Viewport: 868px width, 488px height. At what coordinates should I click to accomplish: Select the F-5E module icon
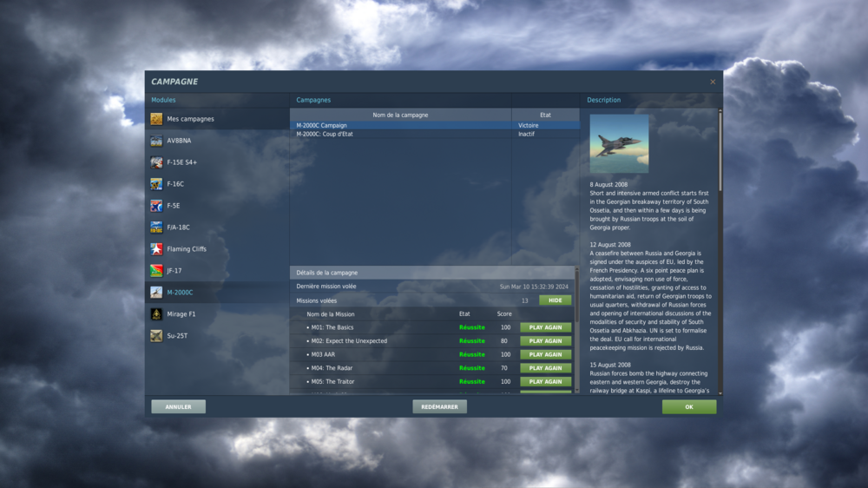tap(156, 206)
